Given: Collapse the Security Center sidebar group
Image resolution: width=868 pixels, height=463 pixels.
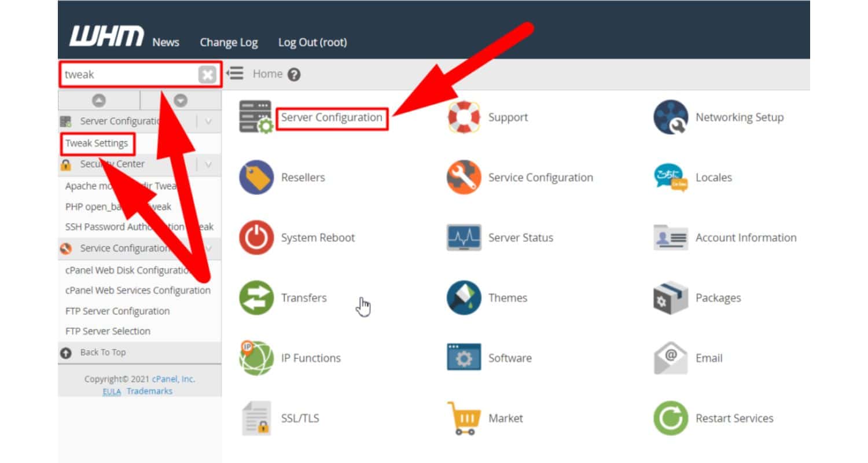Looking at the screenshot, I should pyautogui.click(x=208, y=164).
